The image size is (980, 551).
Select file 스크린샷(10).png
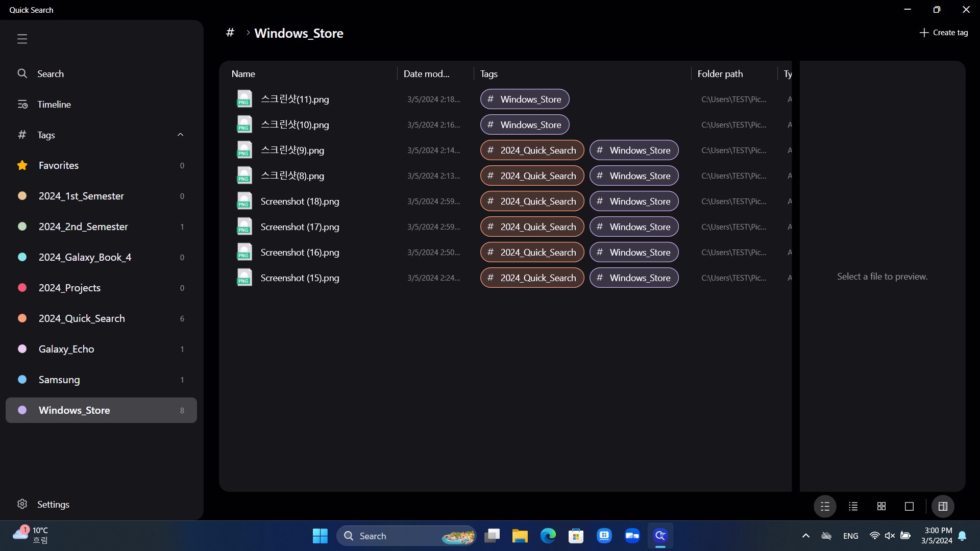(x=295, y=124)
